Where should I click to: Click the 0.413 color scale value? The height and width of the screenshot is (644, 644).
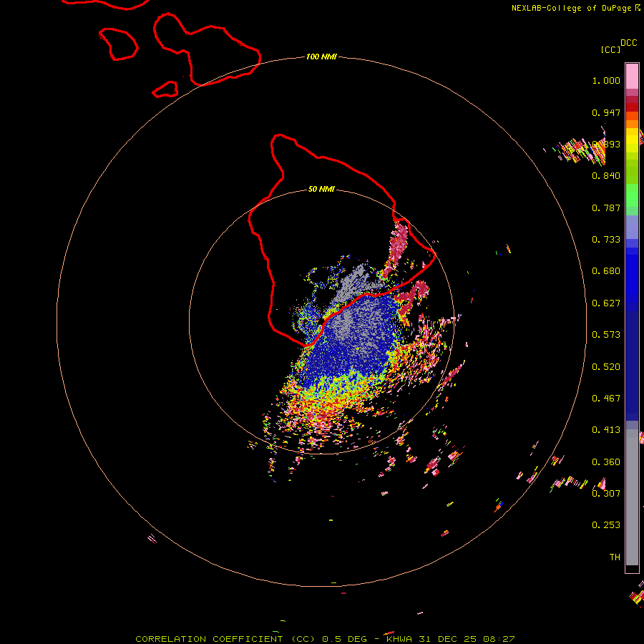tap(606, 430)
